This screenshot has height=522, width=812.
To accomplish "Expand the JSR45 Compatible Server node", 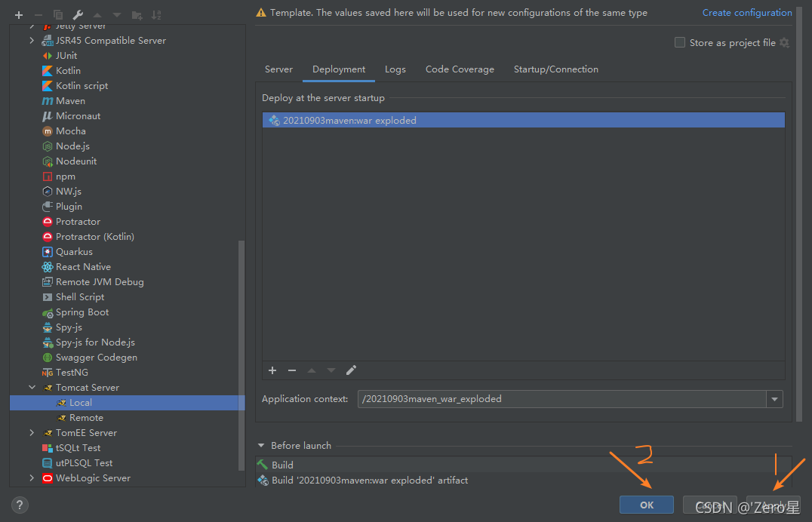I will (32, 41).
